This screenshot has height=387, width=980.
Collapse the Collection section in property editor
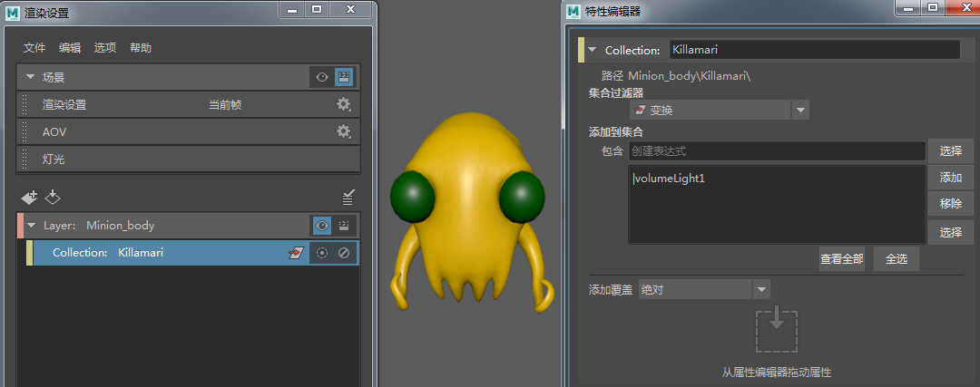[592, 51]
